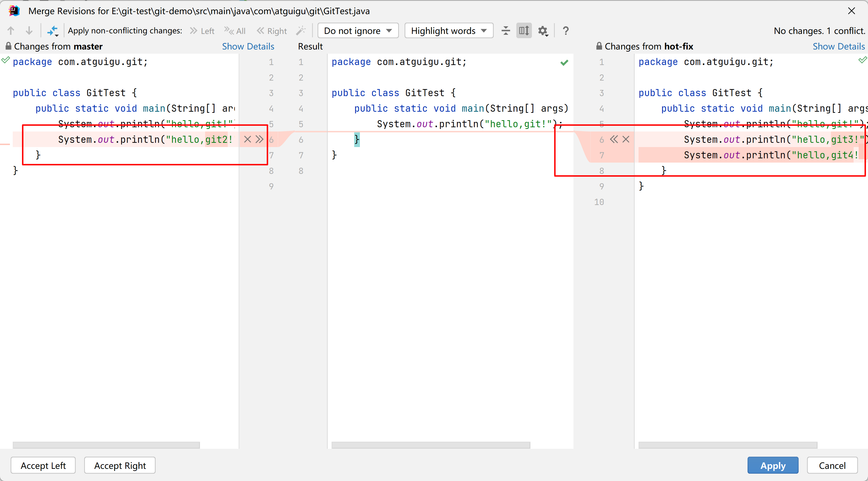Click magic wand resolve conflicts icon
Screen dimensions: 868x481
(x=300, y=31)
